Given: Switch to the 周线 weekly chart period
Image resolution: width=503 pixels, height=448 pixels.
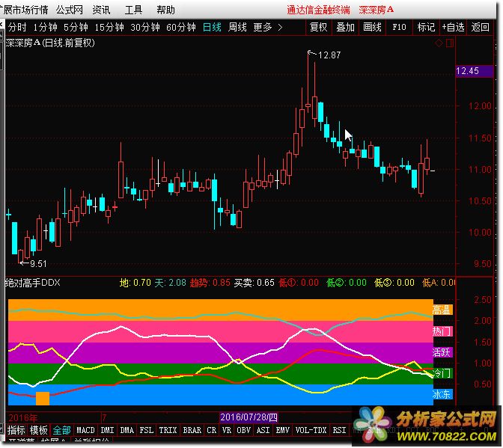Looking at the screenshot, I should point(237,27).
